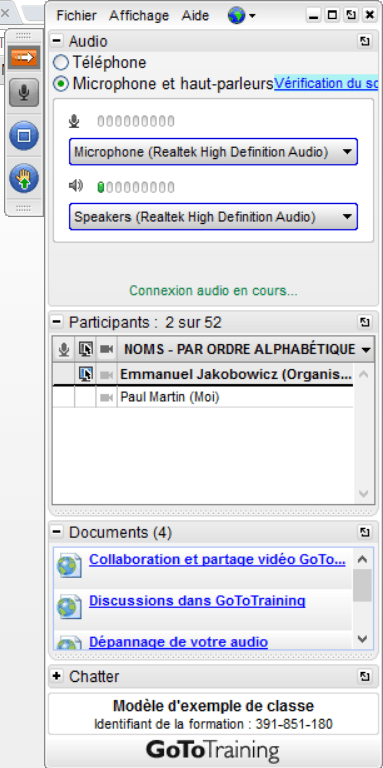Open the Fichier menu
This screenshot has height=768, width=383.
pyautogui.click(x=76, y=16)
